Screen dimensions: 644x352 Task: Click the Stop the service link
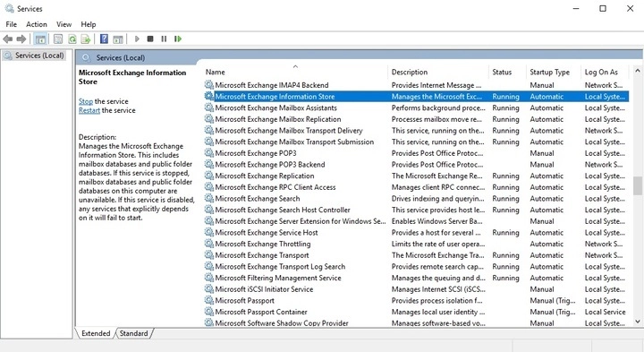(x=86, y=101)
